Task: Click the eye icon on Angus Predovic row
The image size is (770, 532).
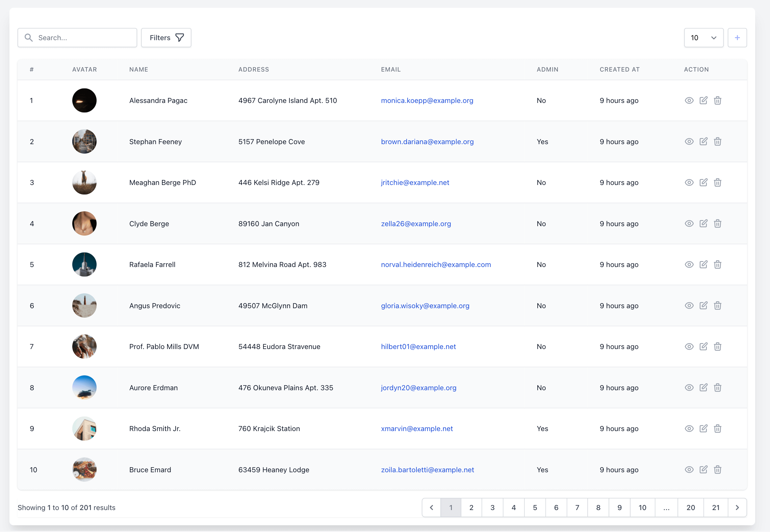Action: coord(689,305)
